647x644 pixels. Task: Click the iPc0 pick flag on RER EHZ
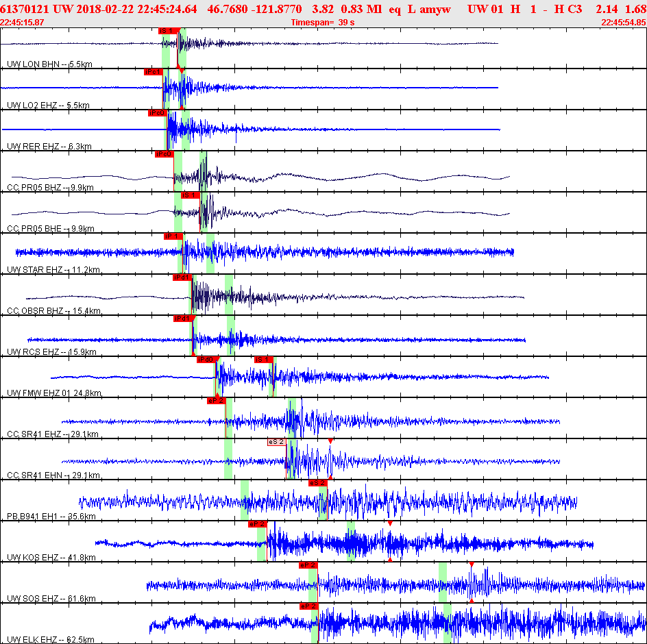157,113
